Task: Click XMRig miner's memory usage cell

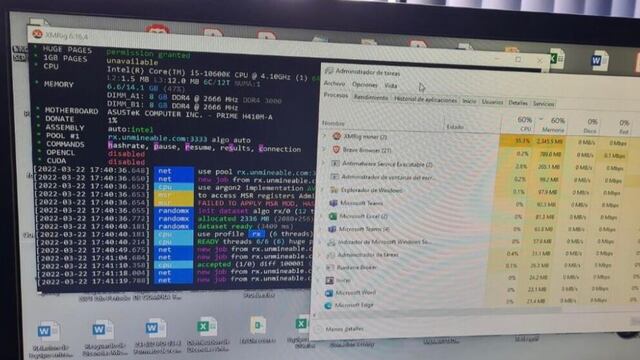Action: 549,141
